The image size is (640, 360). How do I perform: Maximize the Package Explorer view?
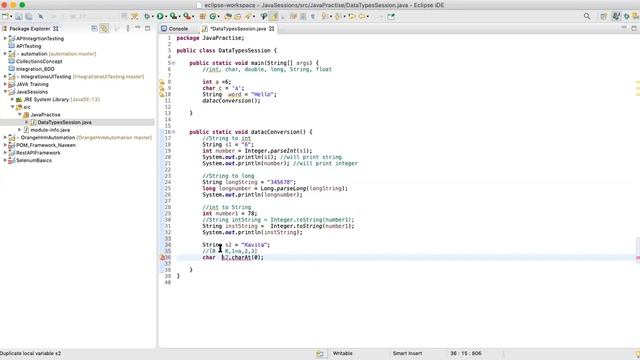tap(147, 28)
